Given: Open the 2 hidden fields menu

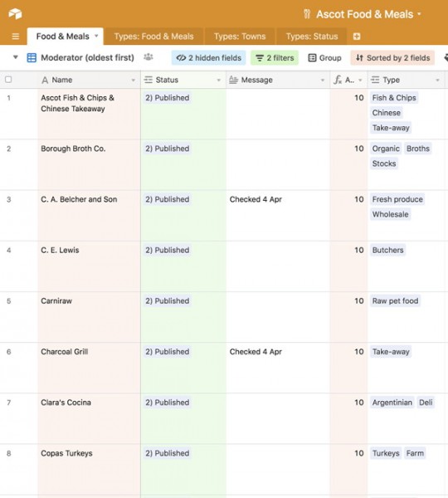Looking at the screenshot, I should point(208,58).
